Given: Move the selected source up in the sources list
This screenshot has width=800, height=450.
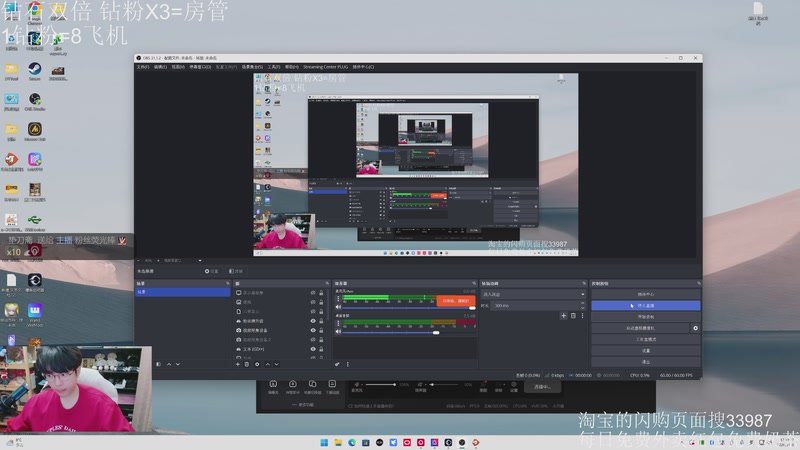Looking at the screenshot, I should pos(267,364).
